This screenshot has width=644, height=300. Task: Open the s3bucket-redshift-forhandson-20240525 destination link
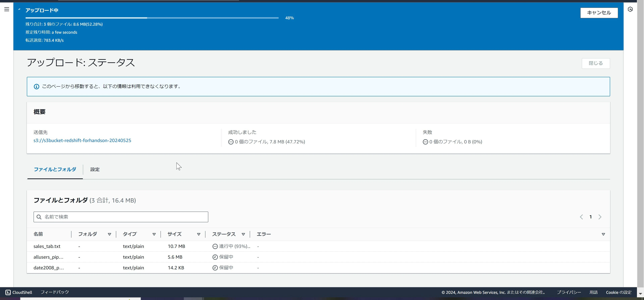click(x=82, y=140)
